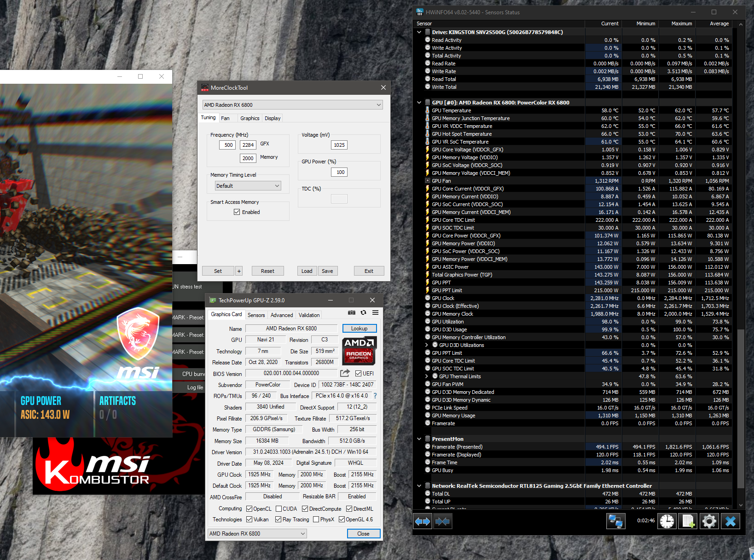Start HWiNFO logging with sheet-plus icon
Screen dimensions: 754x560
688,521
